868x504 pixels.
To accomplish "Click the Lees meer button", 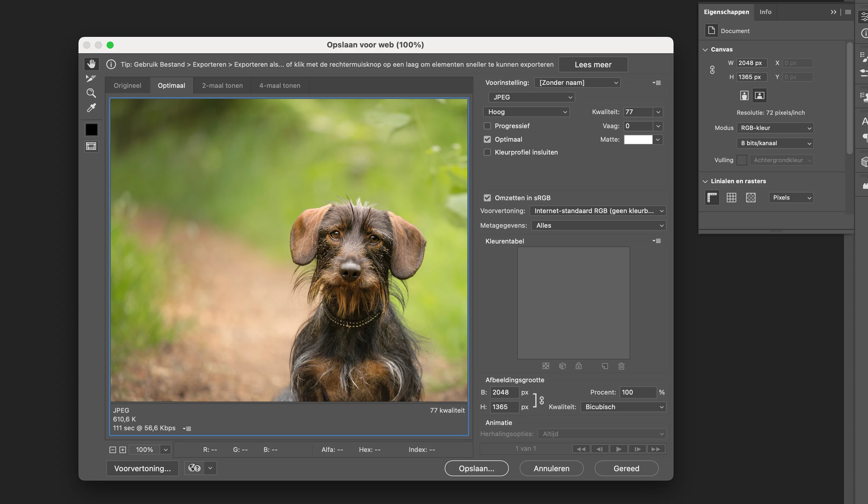I will [x=593, y=64].
